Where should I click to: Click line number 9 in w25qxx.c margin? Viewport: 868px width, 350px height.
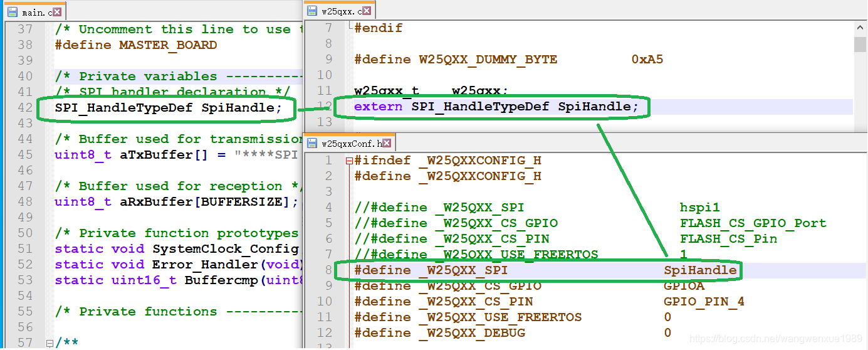click(328, 60)
